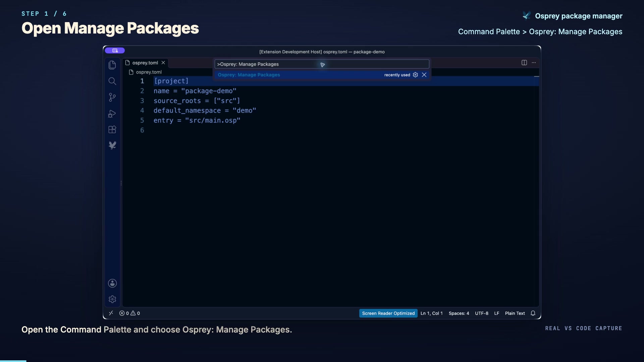This screenshot has width=644, height=362.
Task: Click the name = "package-demo" line
Action: click(195, 91)
